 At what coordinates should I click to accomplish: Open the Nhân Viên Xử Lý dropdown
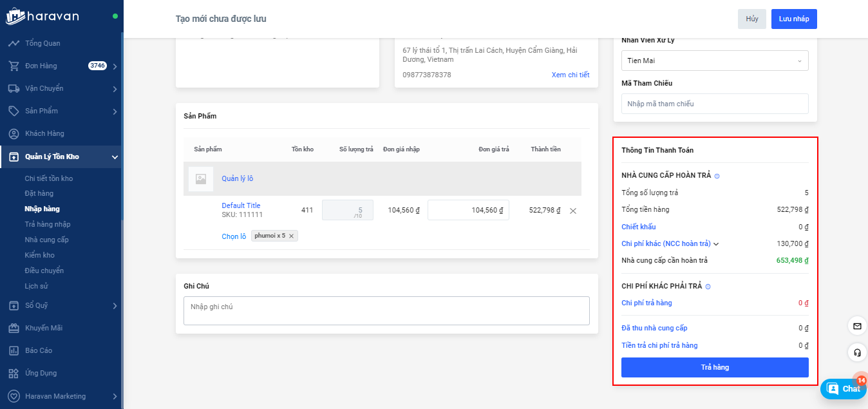714,61
